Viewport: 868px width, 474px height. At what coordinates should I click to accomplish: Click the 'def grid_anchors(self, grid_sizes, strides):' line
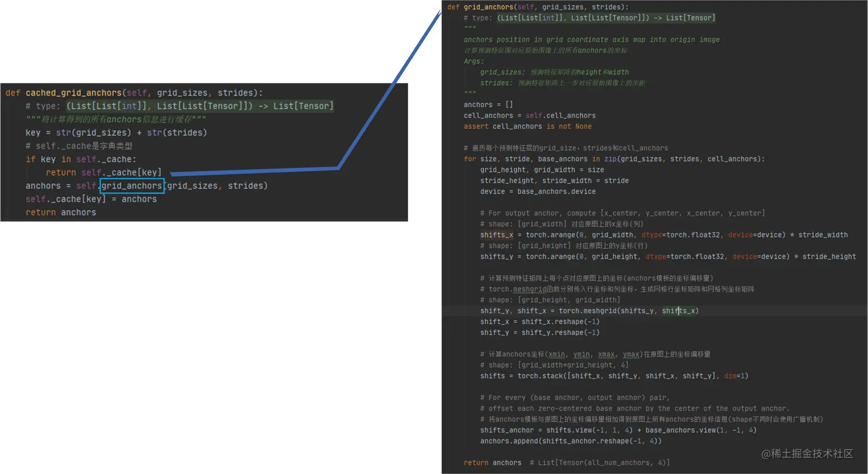coord(538,7)
